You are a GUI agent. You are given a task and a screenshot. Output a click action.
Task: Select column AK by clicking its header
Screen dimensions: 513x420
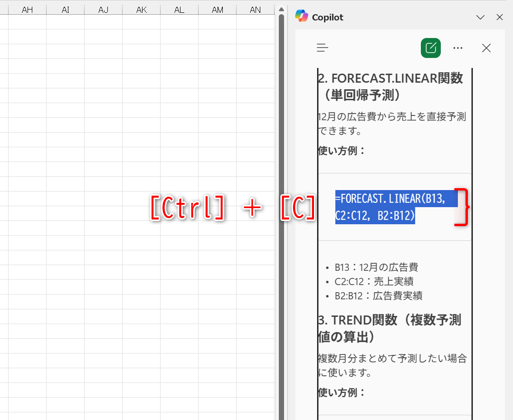click(x=141, y=9)
